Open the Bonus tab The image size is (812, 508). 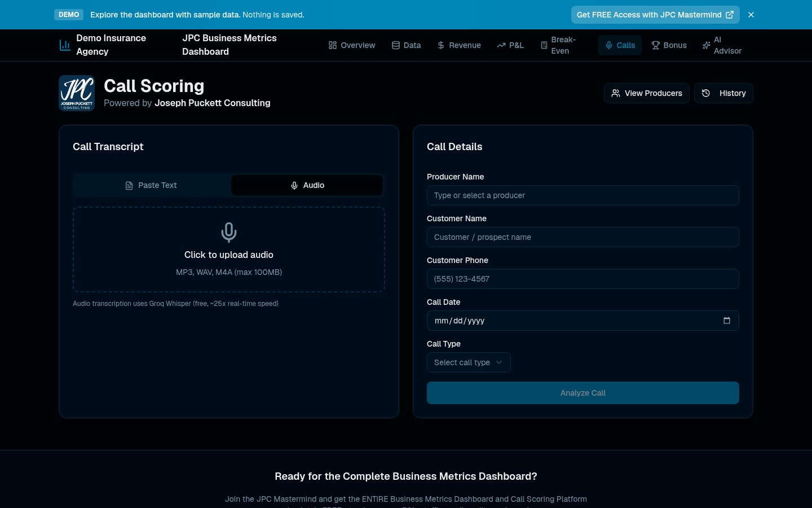coord(669,45)
